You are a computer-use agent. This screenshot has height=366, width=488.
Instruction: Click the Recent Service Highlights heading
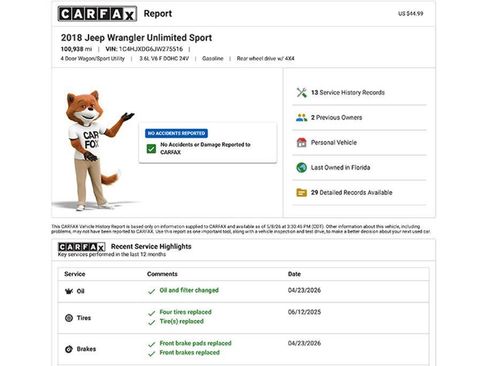coord(151,246)
